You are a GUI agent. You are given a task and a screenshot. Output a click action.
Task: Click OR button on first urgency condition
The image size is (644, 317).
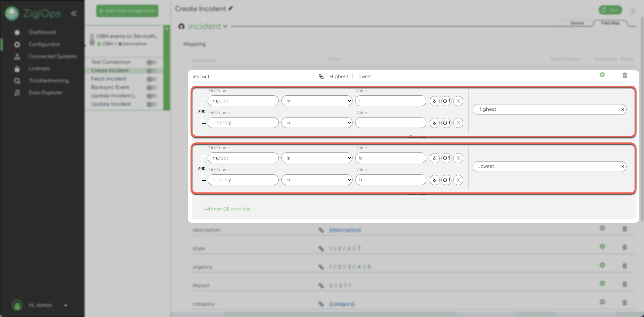tap(446, 123)
